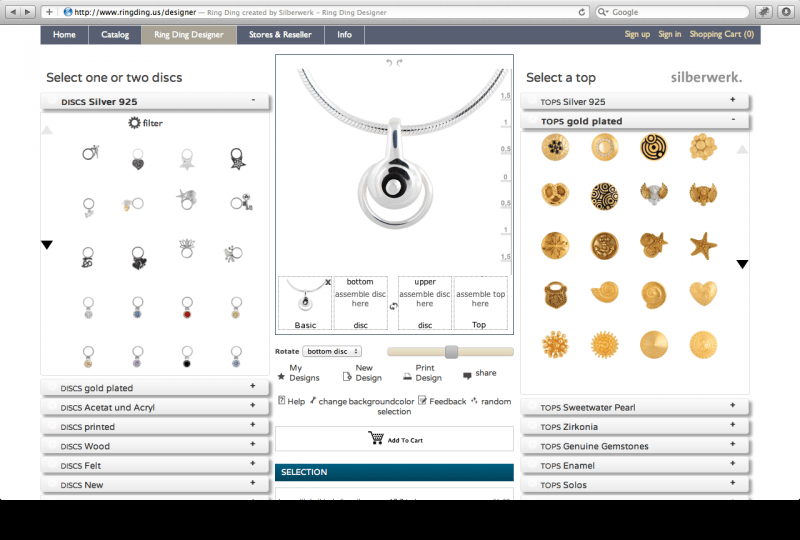Select the gold starfish top

[703, 246]
